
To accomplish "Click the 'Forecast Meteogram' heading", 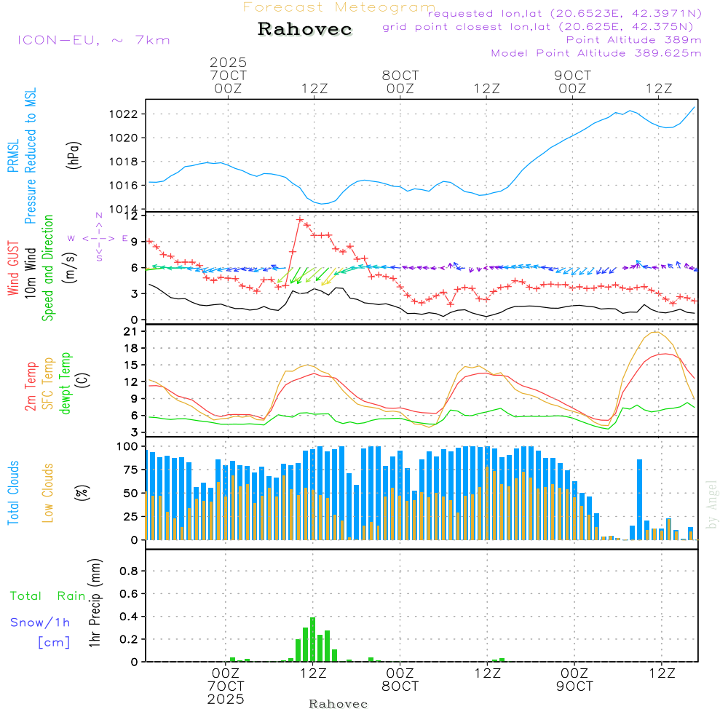I will click(339, 7).
